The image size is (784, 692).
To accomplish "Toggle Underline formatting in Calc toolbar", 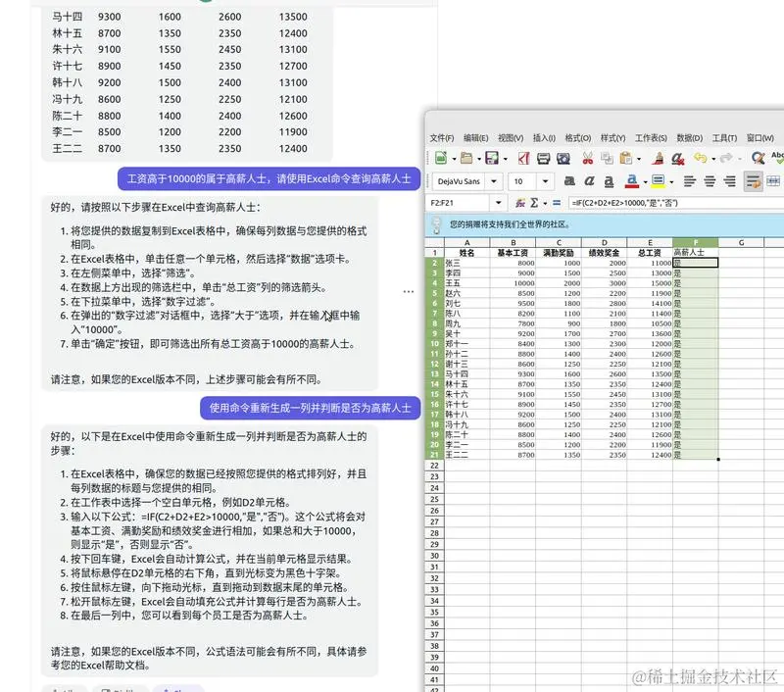I will pyautogui.click(x=609, y=181).
